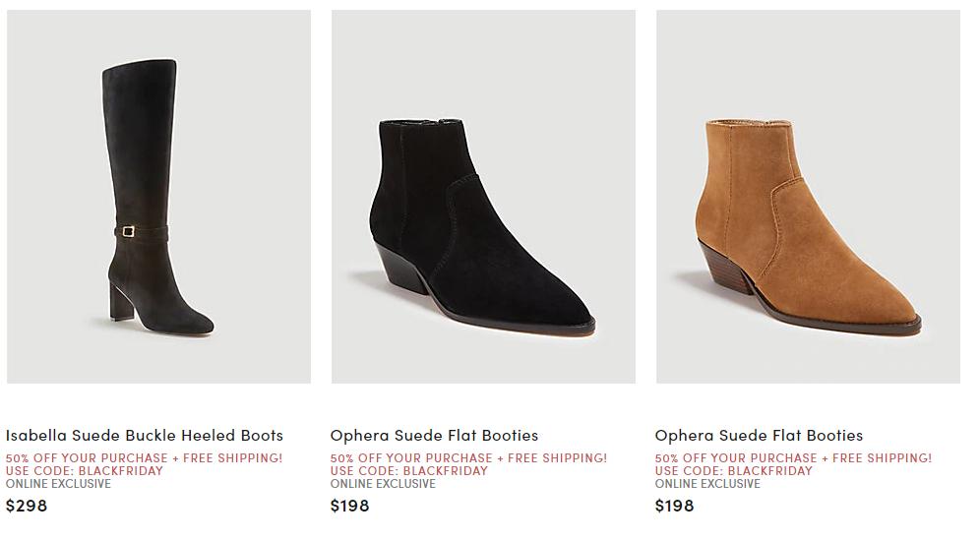
Task: Click the 50% off promo under brown Ophera booties
Action: point(793,457)
